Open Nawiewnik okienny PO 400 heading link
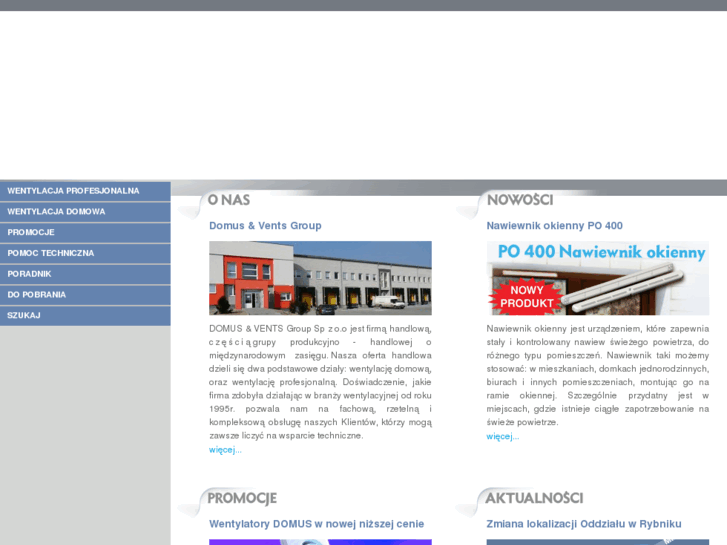727x545 pixels. (x=555, y=226)
